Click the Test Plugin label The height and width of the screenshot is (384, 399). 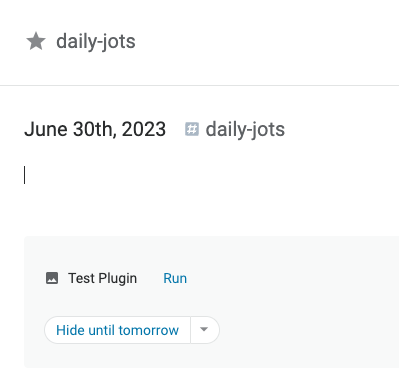pyautogui.click(x=103, y=278)
